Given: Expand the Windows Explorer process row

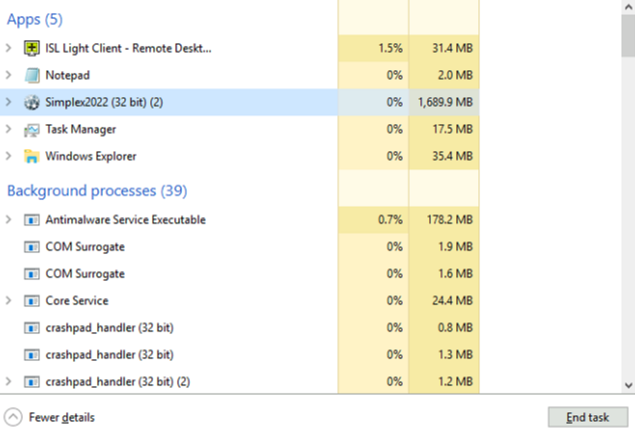Looking at the screenshot, I should (9, 156).
